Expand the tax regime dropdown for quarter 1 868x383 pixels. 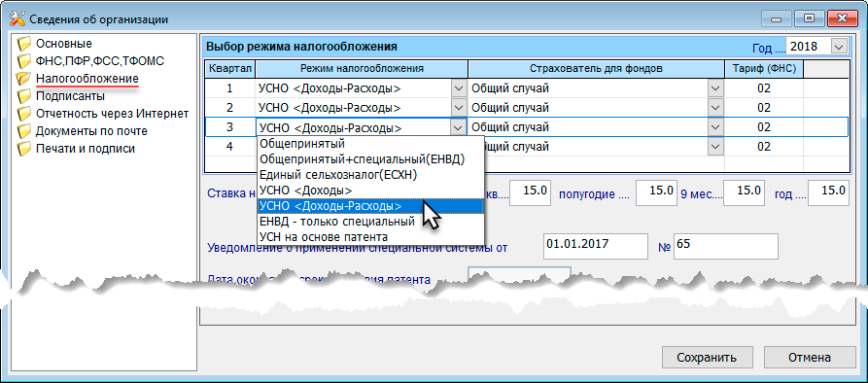(459, 88)
